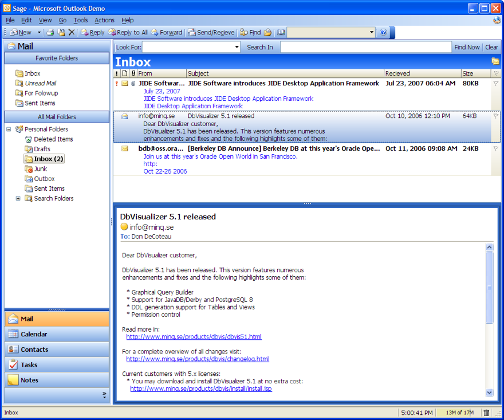Select the Drafts folder
504x420 pixels.
click(38, 149)
